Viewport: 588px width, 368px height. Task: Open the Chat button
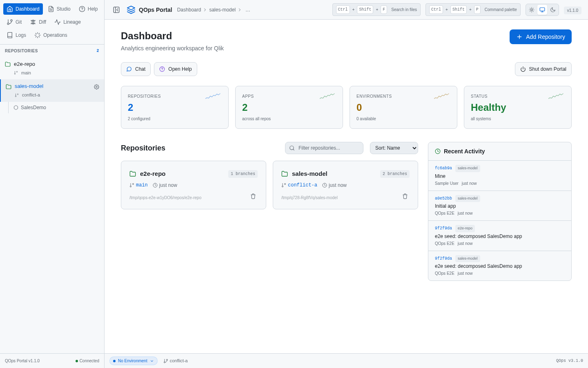136,69
